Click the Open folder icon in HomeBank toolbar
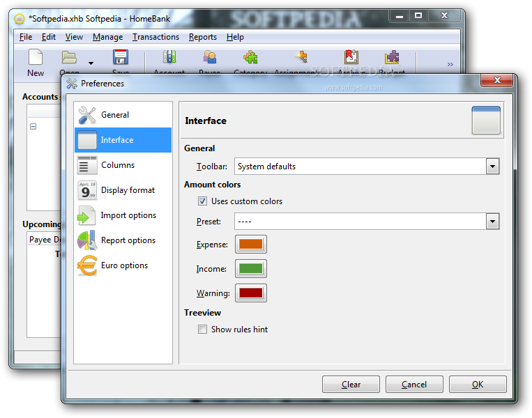This screenshot has width=532, height=418. coord(69,57)
